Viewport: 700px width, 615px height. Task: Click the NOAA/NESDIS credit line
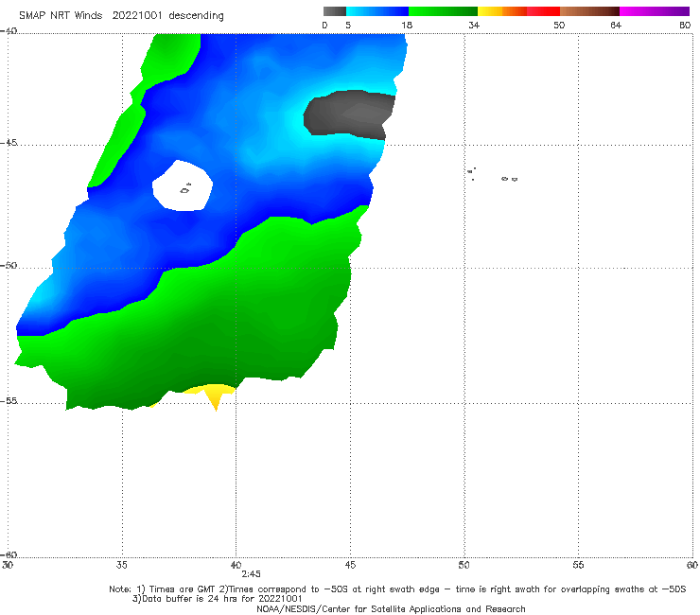391,609
